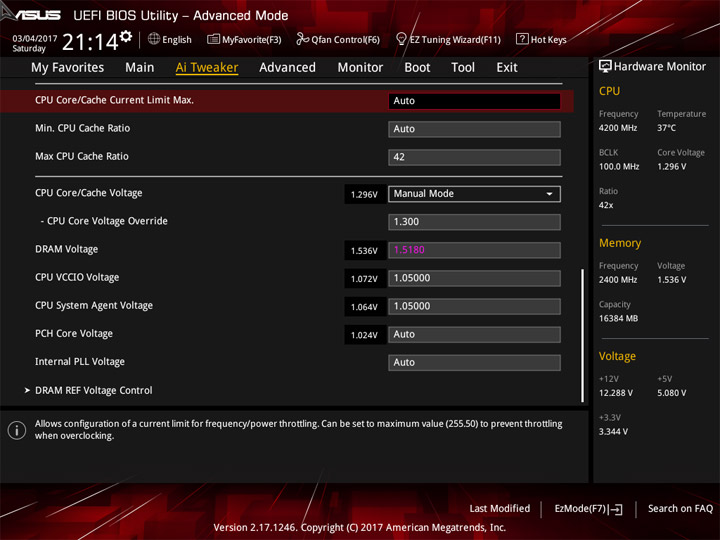Click Last Modified

(x=500, y=508)
